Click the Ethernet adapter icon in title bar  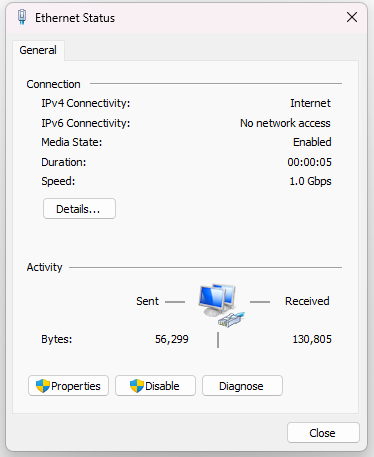tap(22, 17)
